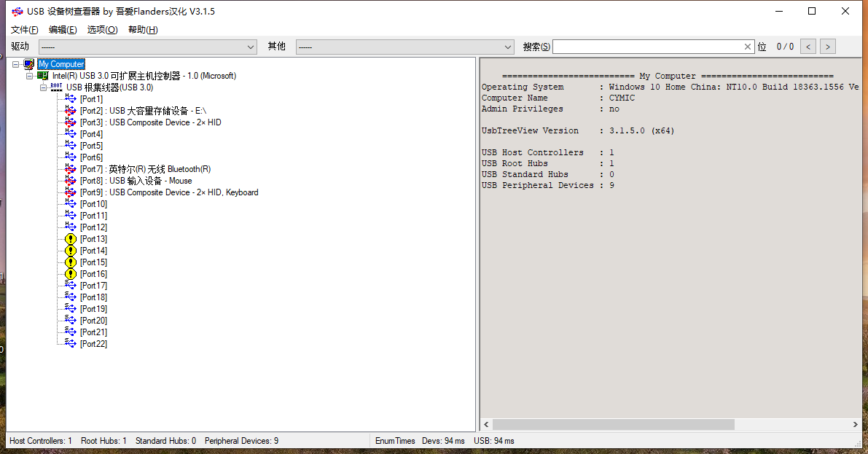Click the left arrow of details scrollbar
Viewport: 868px width, 454px height.
click(x=487, y=425)
